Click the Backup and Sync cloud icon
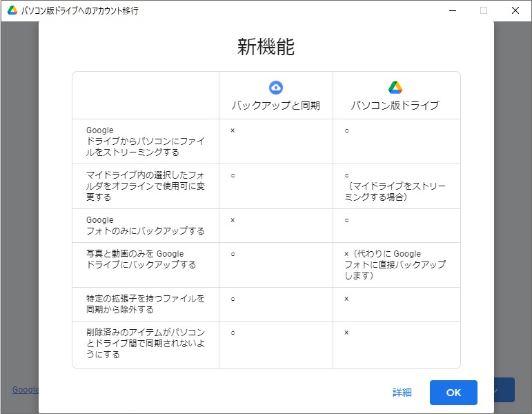Viewport: 532px width, 414px height. (x=276, y=87)
